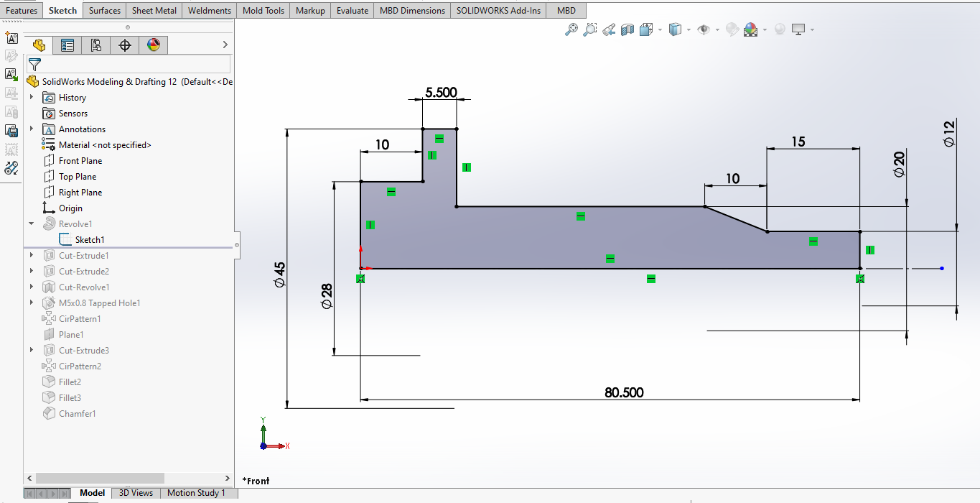980x503 pixels.
Task: Click the feature tree filter funnel
Action: 34,65
